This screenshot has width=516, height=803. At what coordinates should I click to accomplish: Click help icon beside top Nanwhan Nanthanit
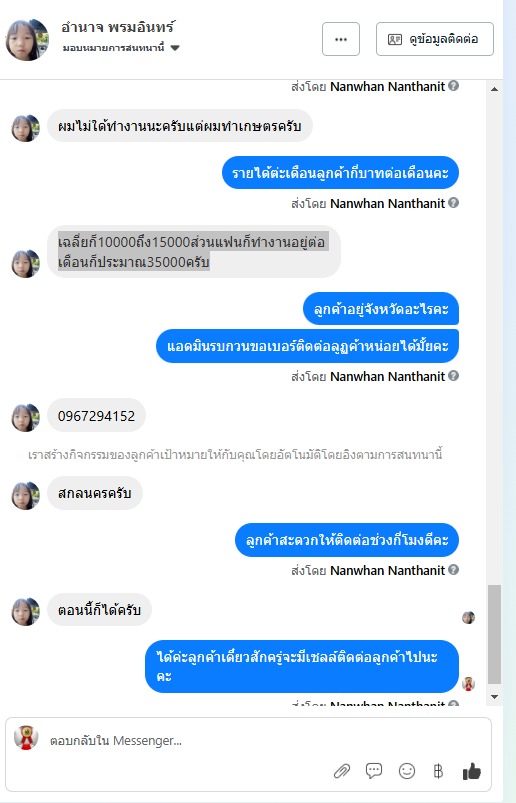(x=454, y=86)
